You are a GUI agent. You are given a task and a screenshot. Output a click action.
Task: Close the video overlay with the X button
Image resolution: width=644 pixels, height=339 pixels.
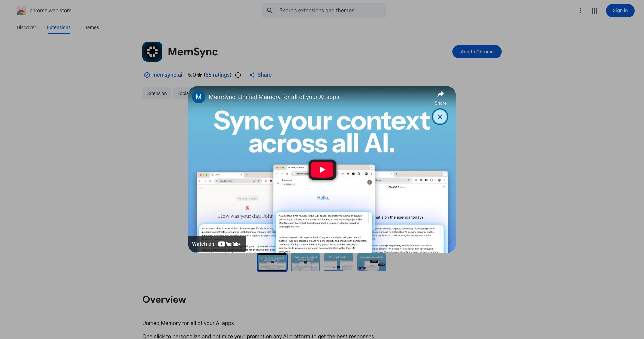[440, 117]
